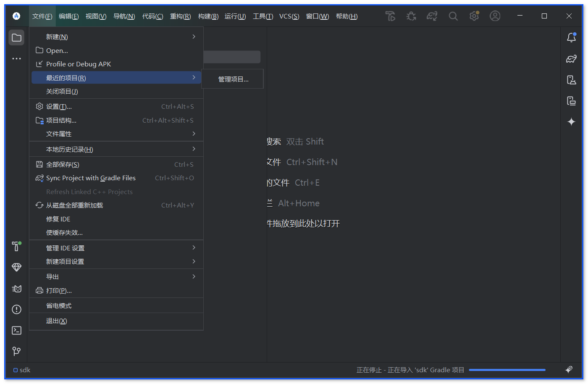Screen dimensions: 588x384
Task: Open the VCS(S) menu
Action: (289, 16)
